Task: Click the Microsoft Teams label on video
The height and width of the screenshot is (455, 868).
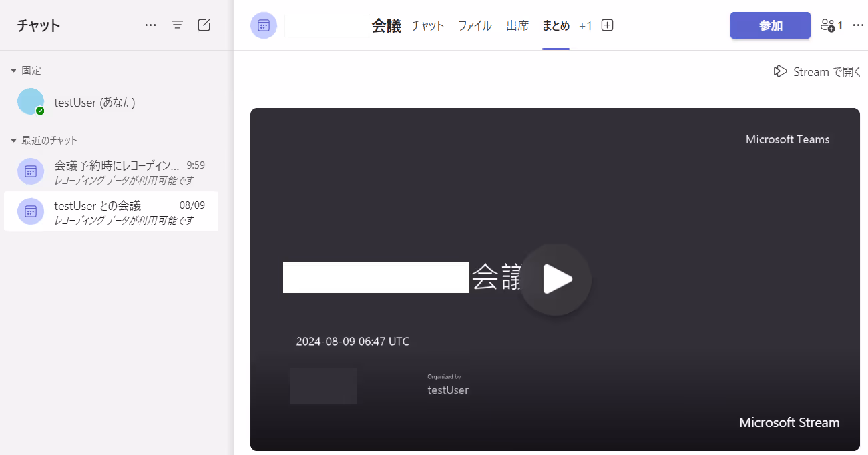Action: [x=787, y=139]
